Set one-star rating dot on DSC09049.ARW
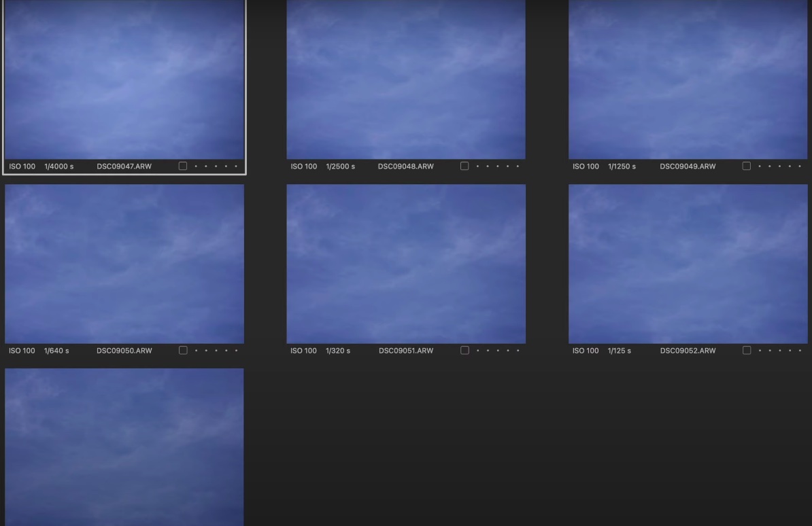812x526 pixels. 760,166
